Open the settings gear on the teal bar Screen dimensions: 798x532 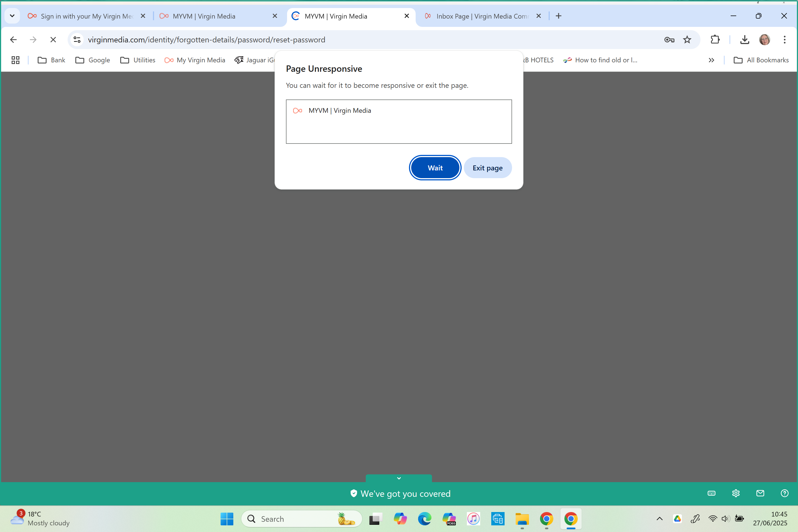tap(736, 493)
